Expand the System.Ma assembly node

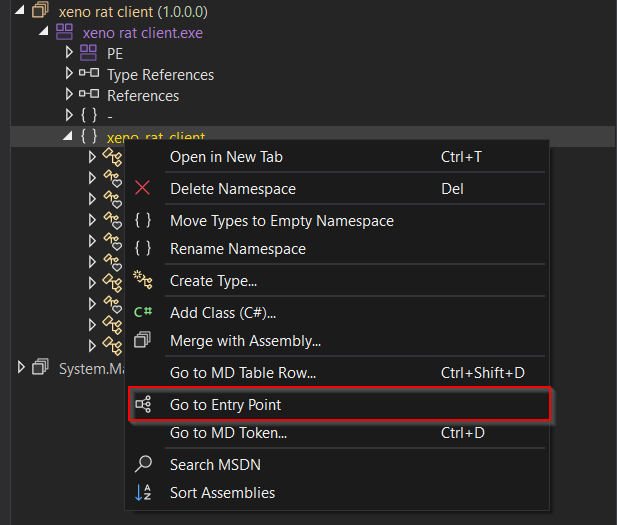click(23, 368)
